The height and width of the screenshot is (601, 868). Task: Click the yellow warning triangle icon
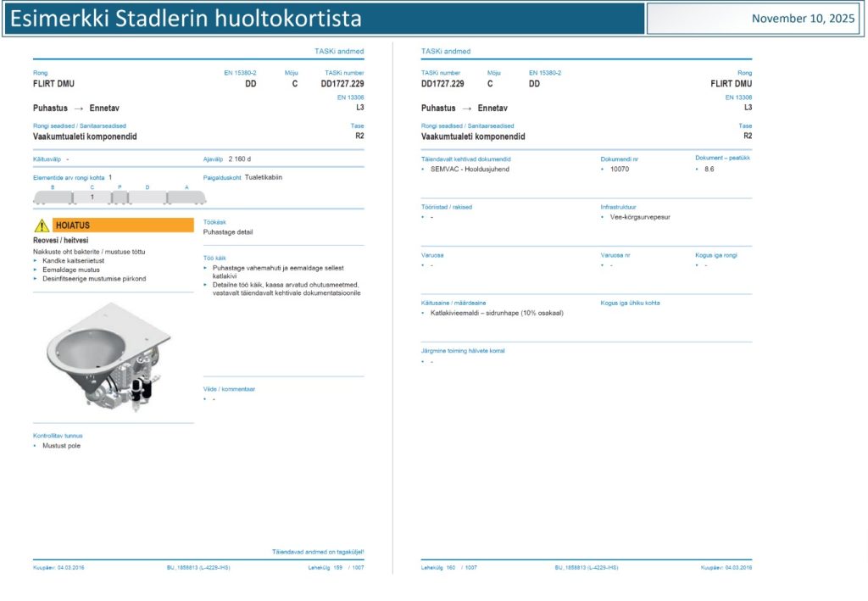tap(42, 225)
